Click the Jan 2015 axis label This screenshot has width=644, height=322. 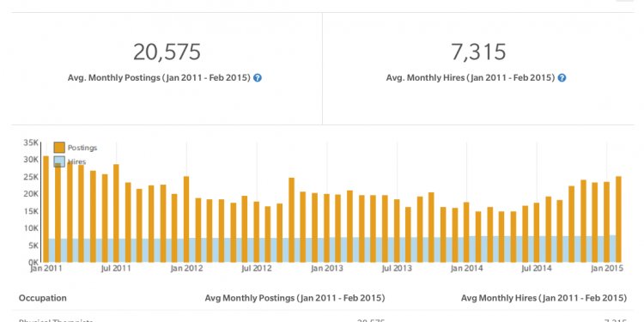tap(606, 268)
